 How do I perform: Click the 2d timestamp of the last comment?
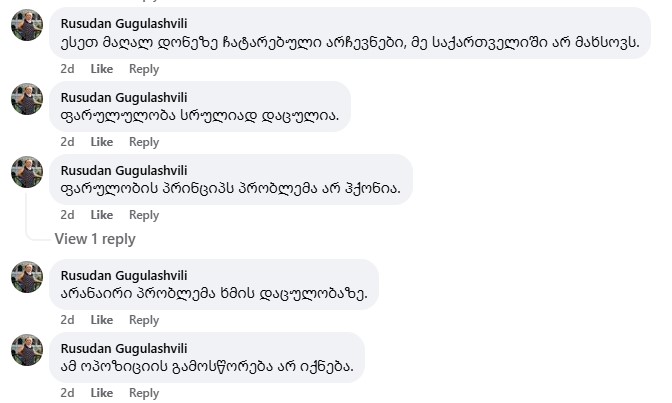pos(67,393)
